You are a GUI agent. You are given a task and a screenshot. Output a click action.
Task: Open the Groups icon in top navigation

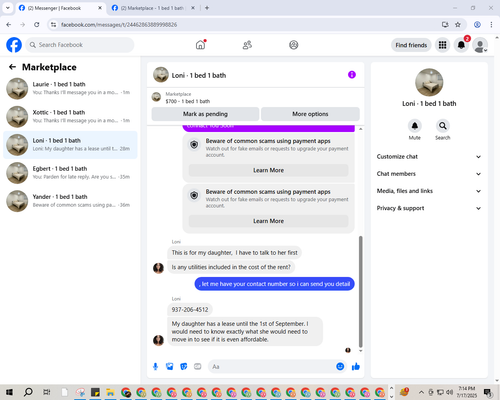click(294, 45)
